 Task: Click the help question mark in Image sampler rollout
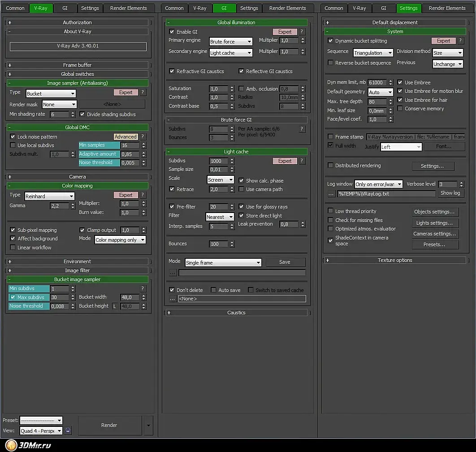pyautogui.click(x=143, y=92)
